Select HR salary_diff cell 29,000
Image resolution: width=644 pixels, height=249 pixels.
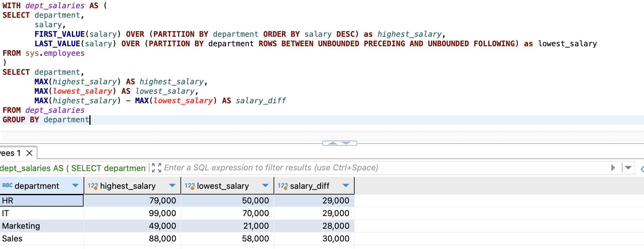(314, 201)
